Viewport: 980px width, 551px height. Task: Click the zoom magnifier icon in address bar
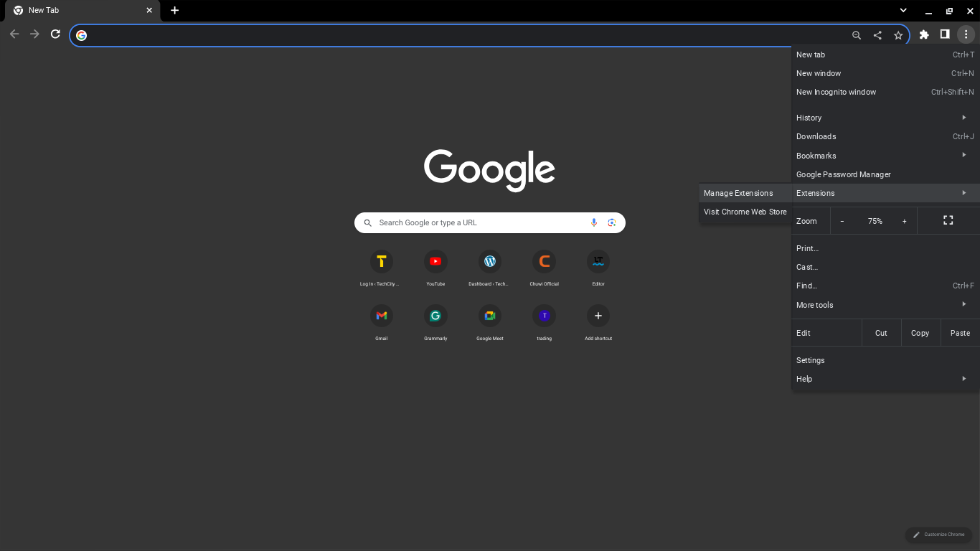click(857, 35)
